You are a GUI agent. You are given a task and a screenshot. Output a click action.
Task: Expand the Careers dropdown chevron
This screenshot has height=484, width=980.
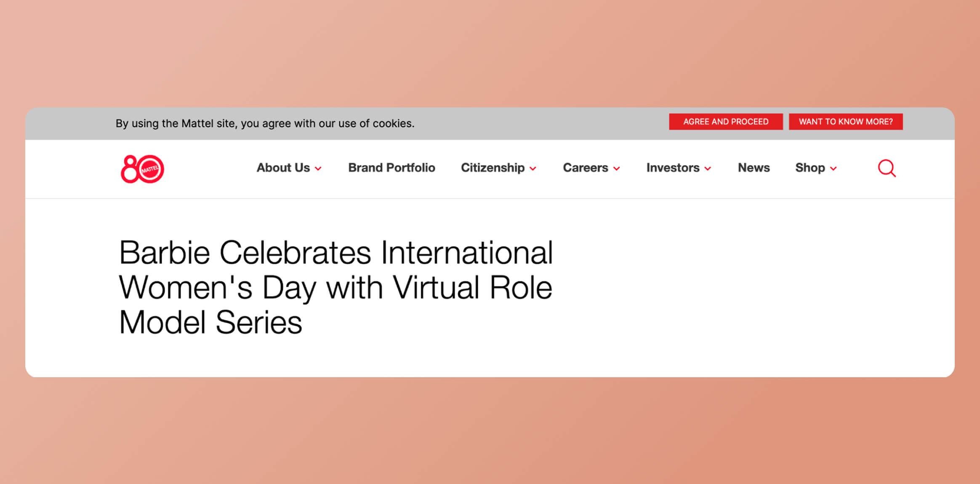tap(617, 168)
